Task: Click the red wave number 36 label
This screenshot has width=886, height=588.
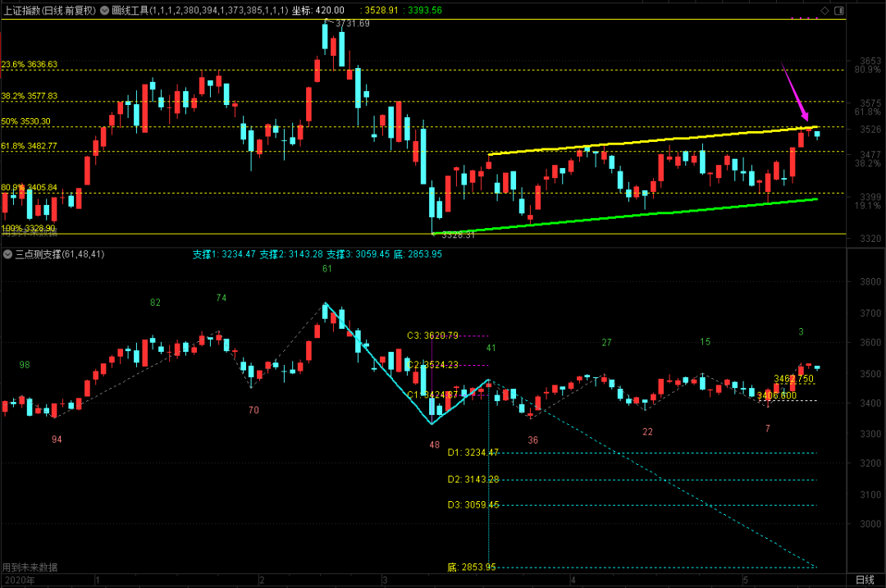Action: [533, 440]
